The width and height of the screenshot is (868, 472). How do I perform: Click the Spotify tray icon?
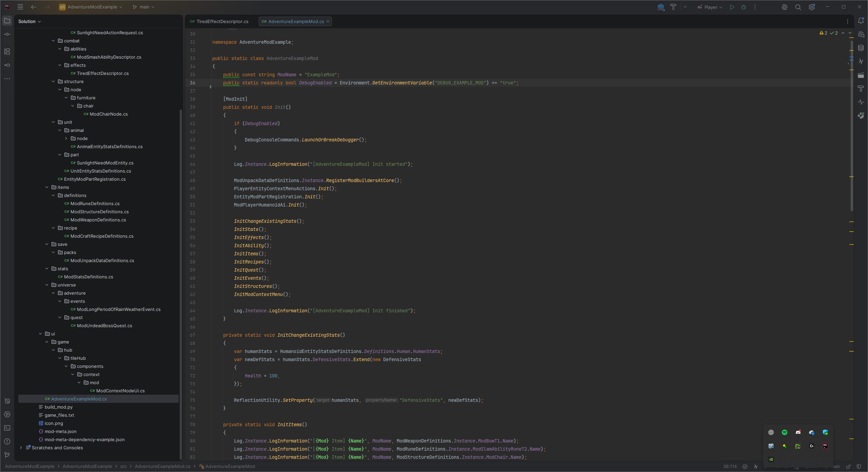(x=785, y=432)
